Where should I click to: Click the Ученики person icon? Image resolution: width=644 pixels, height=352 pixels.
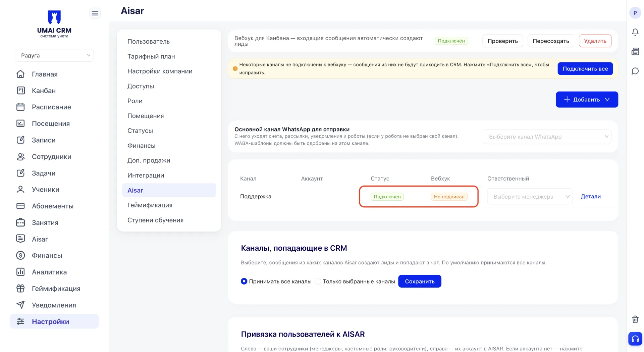20,189
